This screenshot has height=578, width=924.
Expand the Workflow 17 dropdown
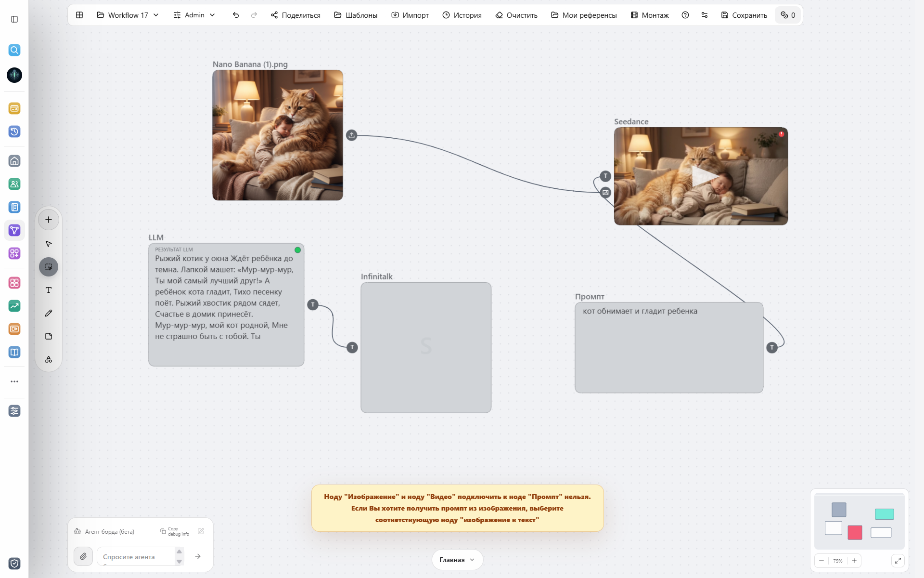(x=128, y=15)
